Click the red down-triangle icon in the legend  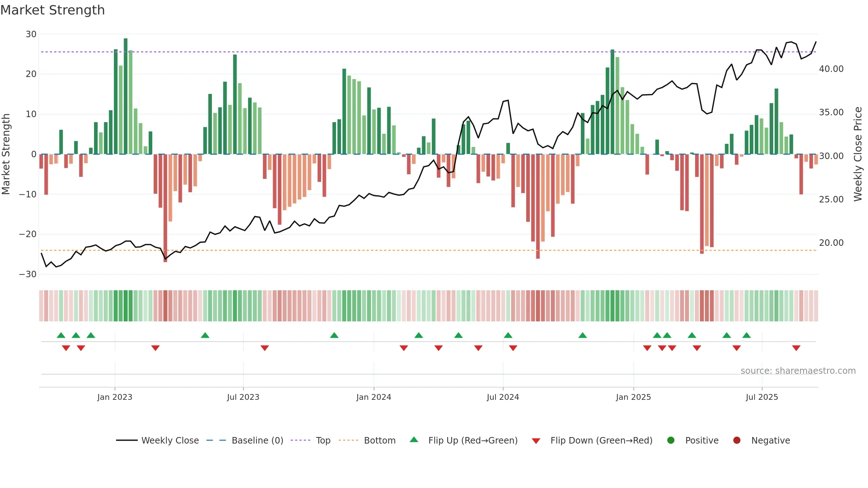(536, 441)
